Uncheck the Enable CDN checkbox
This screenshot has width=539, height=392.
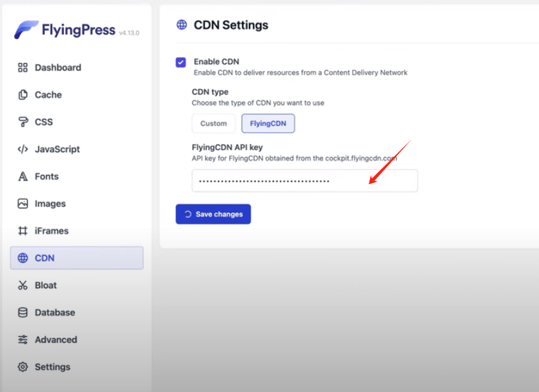181,62
